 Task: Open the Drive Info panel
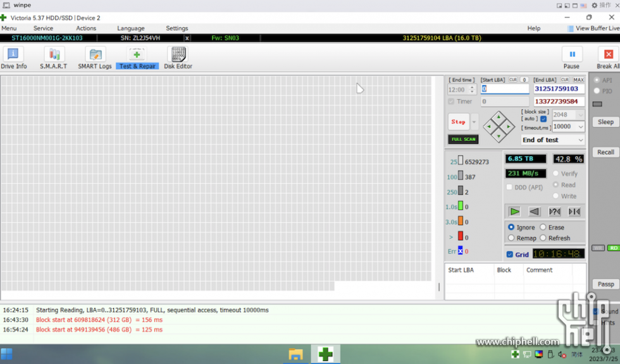(x=13, y=58)
